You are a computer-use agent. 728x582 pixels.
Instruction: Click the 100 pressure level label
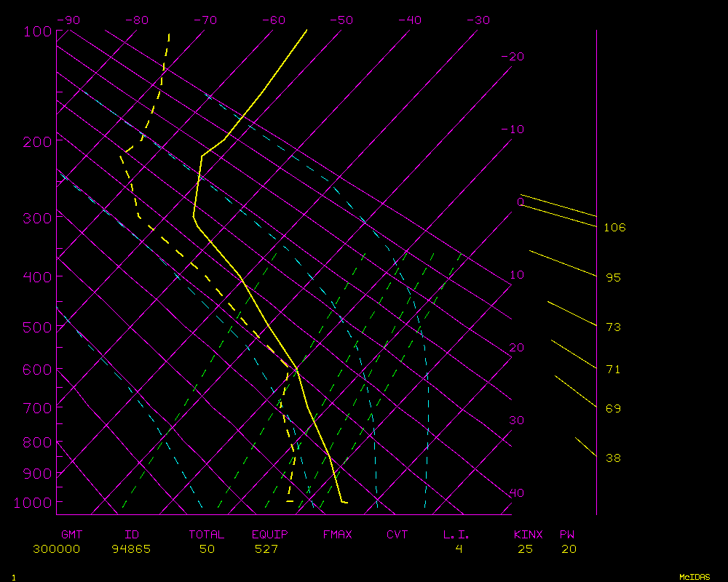tap(36, 31)
